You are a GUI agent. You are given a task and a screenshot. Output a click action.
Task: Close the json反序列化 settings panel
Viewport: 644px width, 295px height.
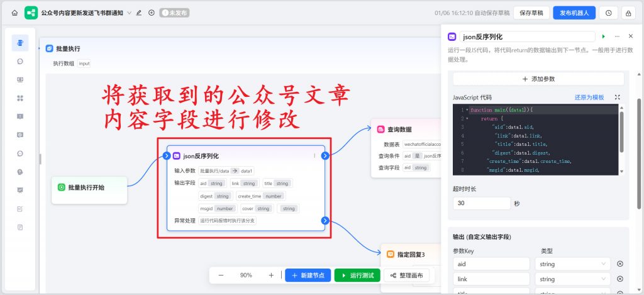point(630,36)
